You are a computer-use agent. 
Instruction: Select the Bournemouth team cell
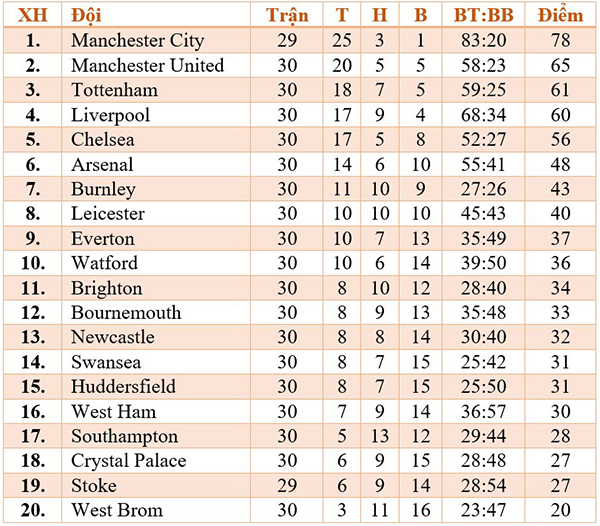coord(126,313)
